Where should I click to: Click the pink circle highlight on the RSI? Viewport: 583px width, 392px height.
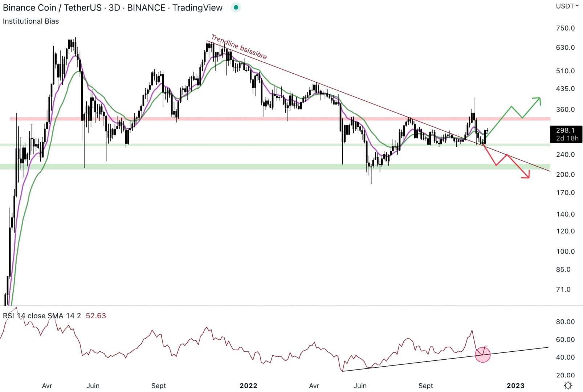482,354
